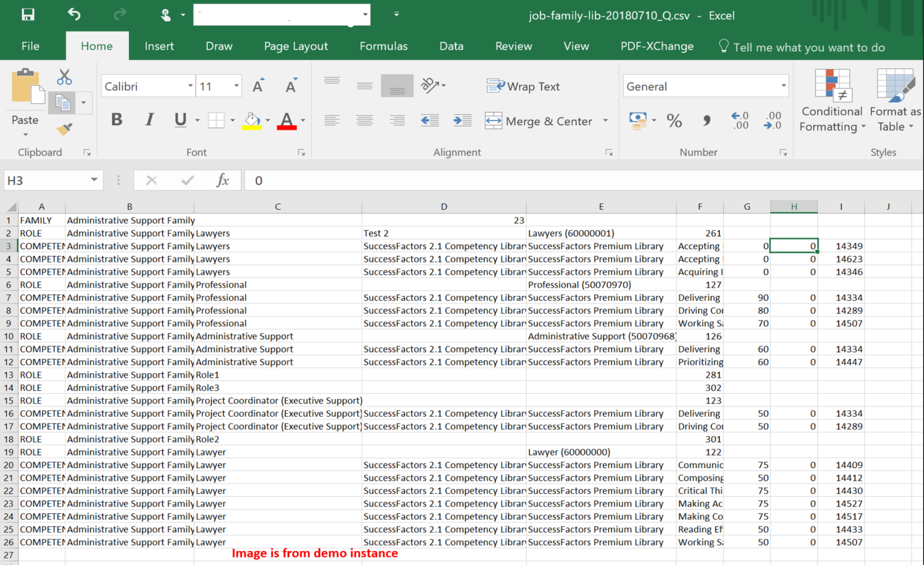Click the Select All corner triangle
This screenshot has height=565, width=924.
click(11, 206)
